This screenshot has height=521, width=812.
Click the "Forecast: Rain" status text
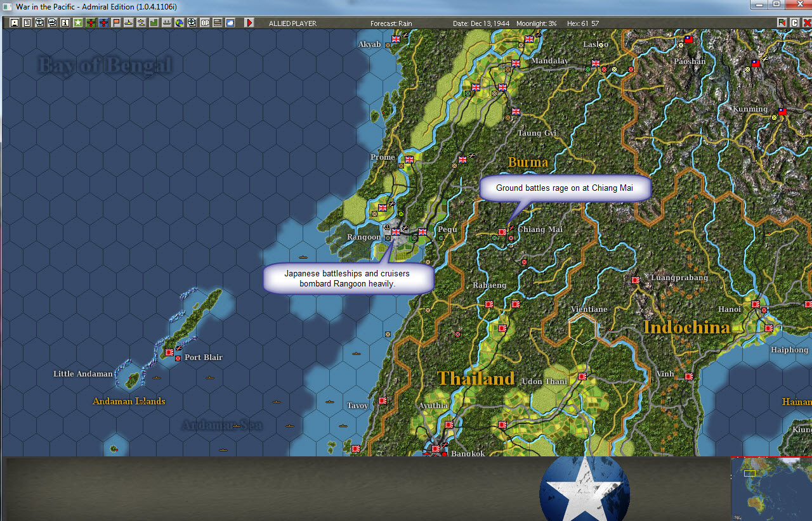click(x=391, y=23)
